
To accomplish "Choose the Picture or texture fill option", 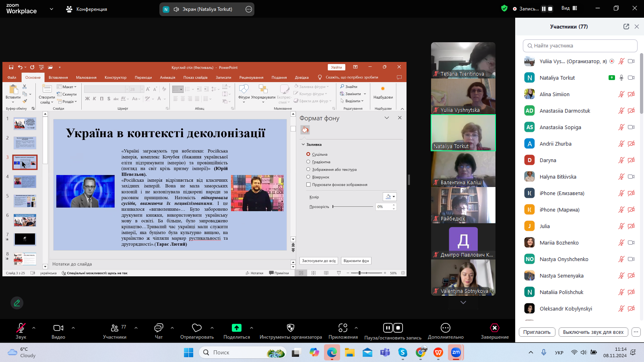I will 308,169.
